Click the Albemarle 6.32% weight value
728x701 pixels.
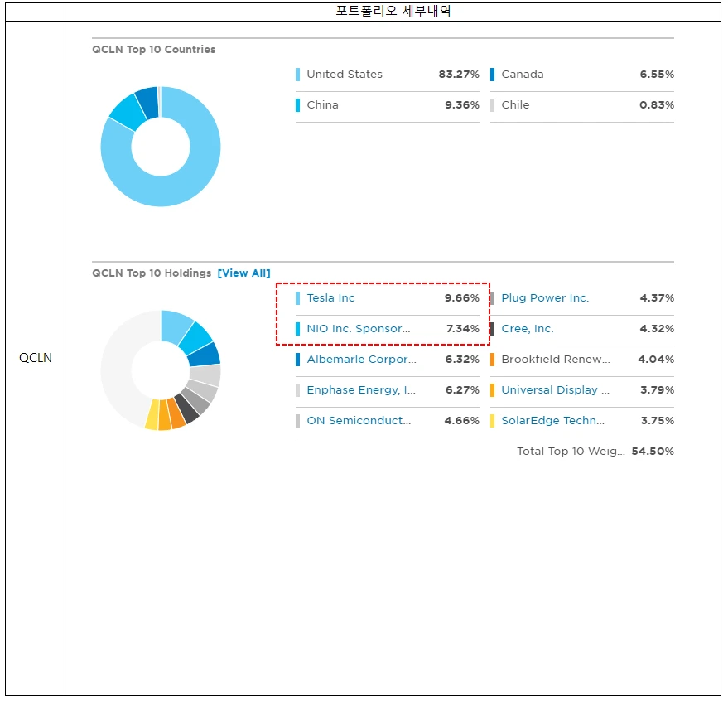click(462, 359)
